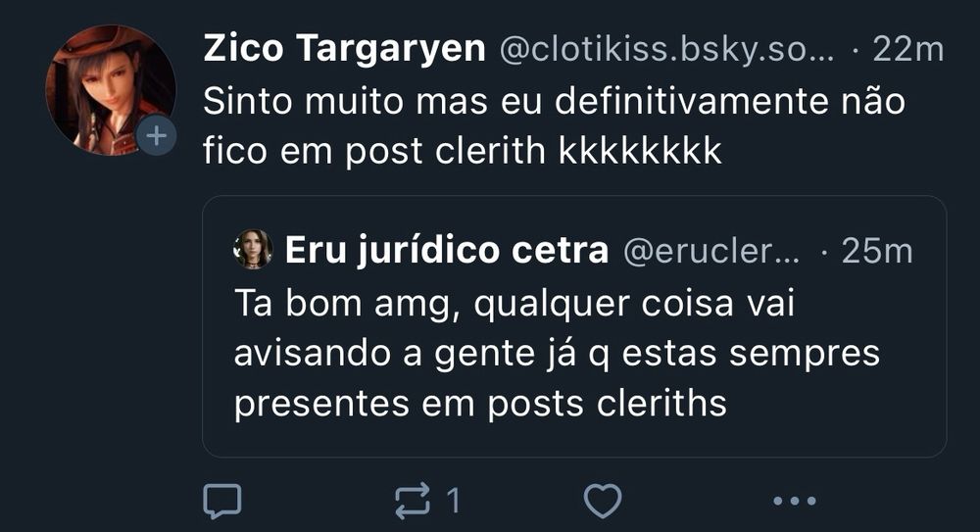Image resolution: width=980 pixels, height=532 pixels.
Task: Like the post with the heart icon
Action: tap(603, 501)
